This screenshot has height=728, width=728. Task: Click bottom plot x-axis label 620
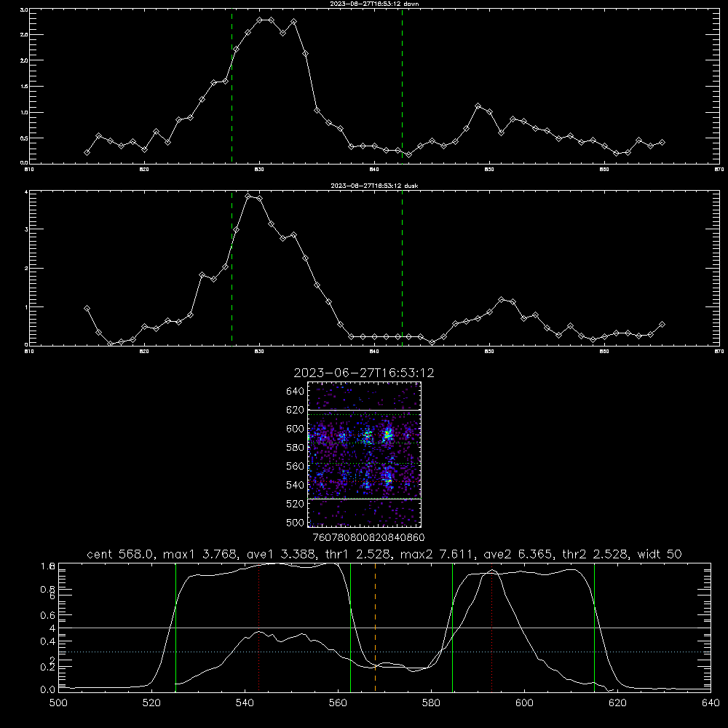(618, 703)
